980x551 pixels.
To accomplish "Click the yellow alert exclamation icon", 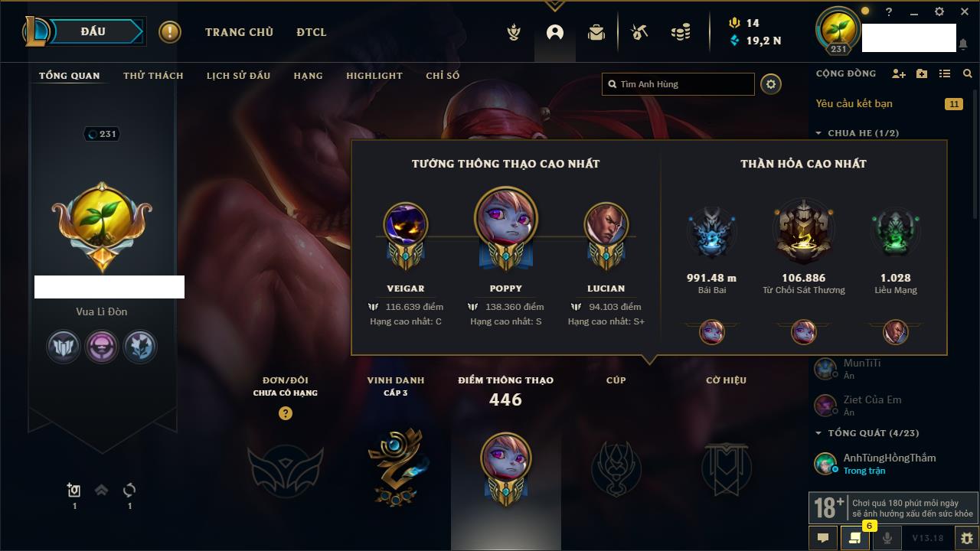I will (x=170, y=32).
